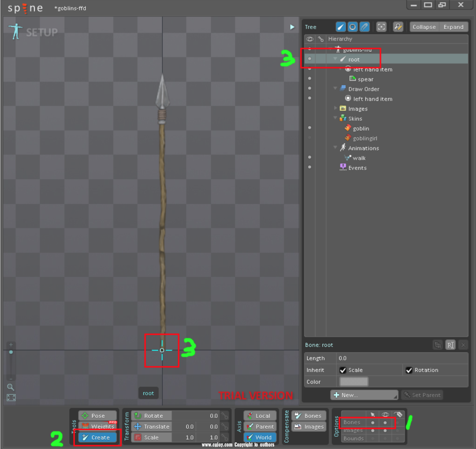The width and height of the screenshot is (476, 449).
Task: Open the find and replace magnifier icon
Action: coord(398,27)
